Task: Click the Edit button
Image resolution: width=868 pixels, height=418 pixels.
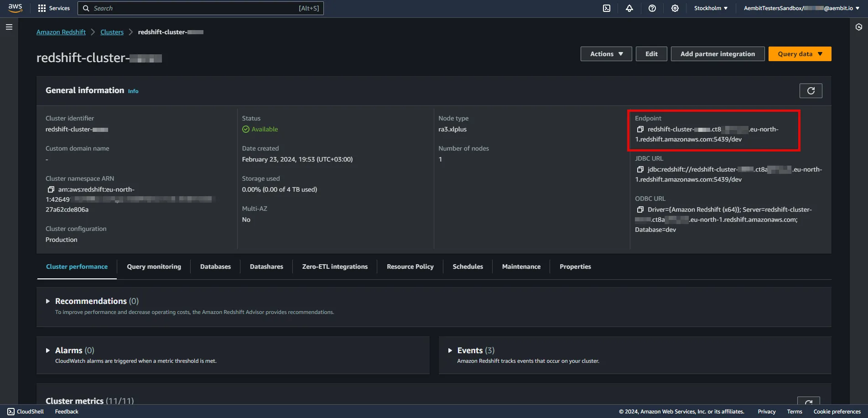Action: coord(651,53)
